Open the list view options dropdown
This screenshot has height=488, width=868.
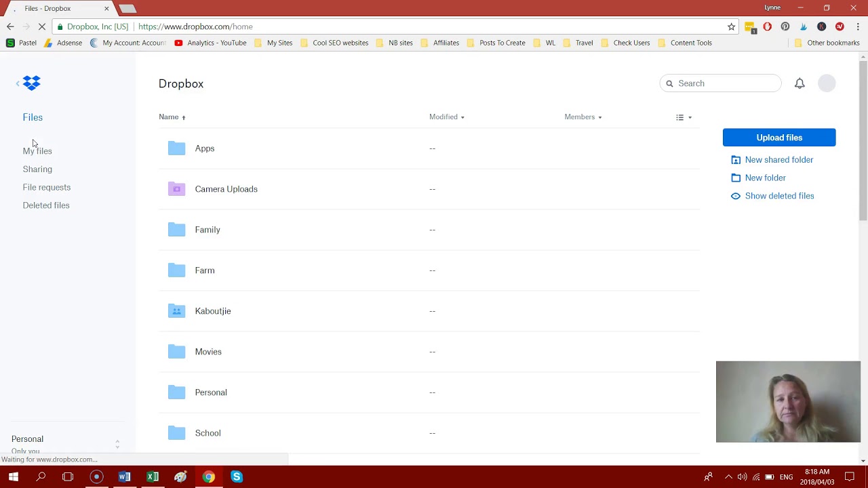pos(684,117)
